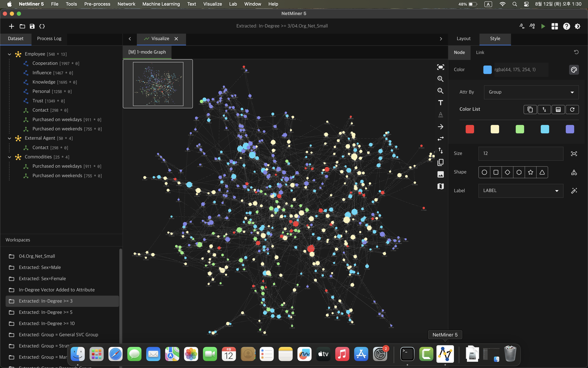Image resolution: width=588 pixels, height=368 pixels.
Task: Open the Attr By Group dropdown
Action: point(531,92)
